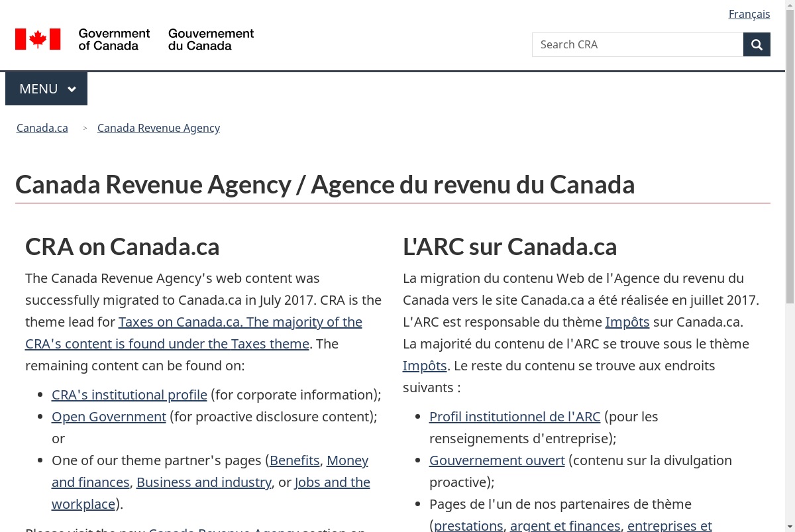Click the 'L'ARC sur Canada.ca' heading
Viewport: 795px width, 532px height.
tap(510, 246)
